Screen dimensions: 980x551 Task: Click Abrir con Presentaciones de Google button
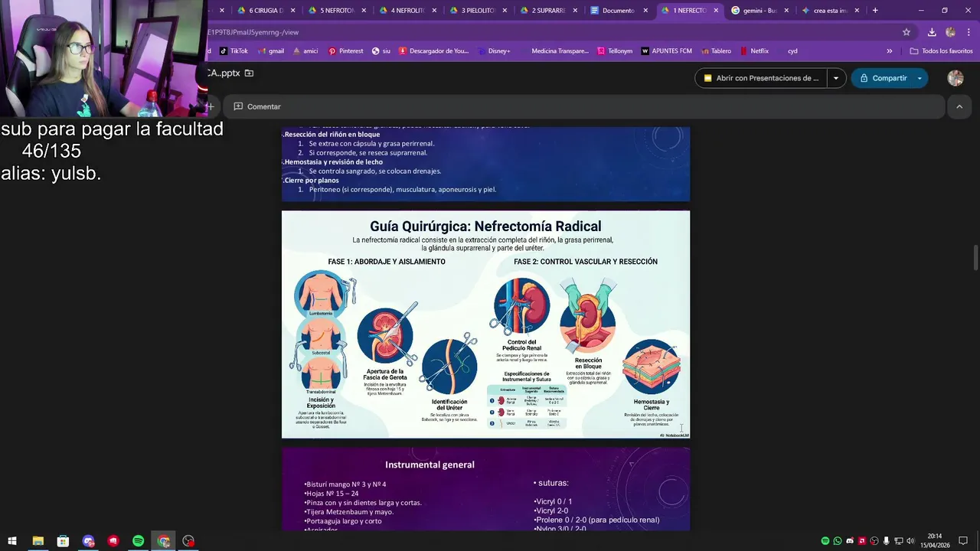coord(761,78)
